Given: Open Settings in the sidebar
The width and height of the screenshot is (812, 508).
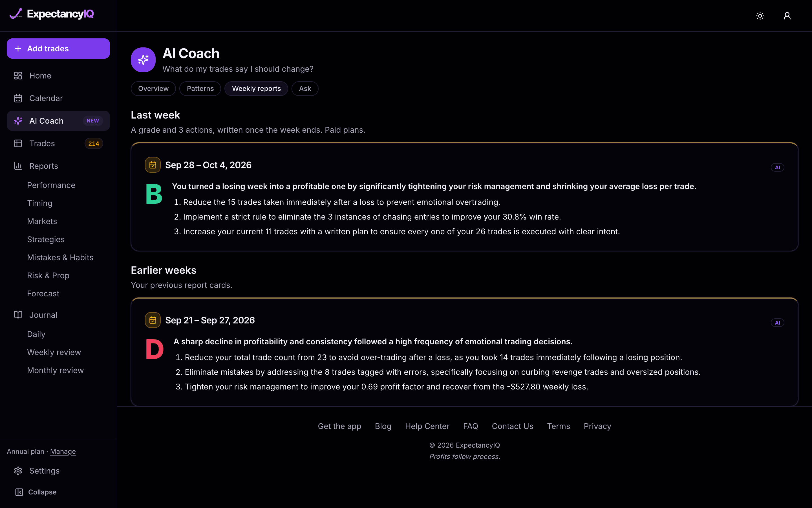Looking at the screenshot, I should (58, 471).
